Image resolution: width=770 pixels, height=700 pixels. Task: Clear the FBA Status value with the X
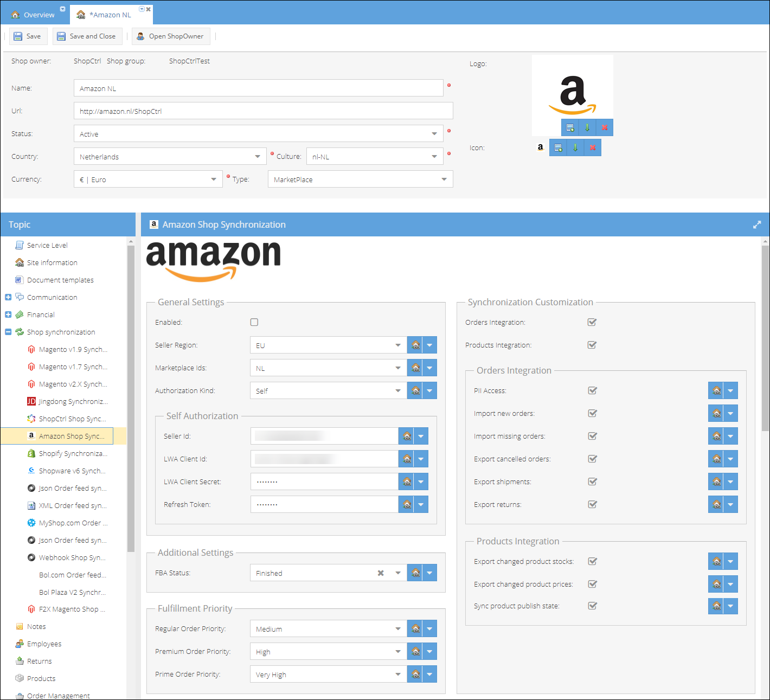(x=381, y=573)
